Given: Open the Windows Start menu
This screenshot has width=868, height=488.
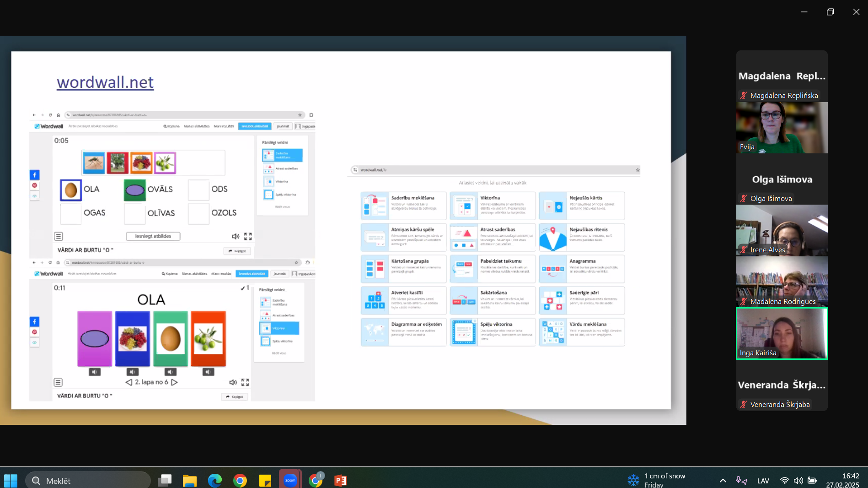Looking at the screenshot, I should (x=11, y=480).
